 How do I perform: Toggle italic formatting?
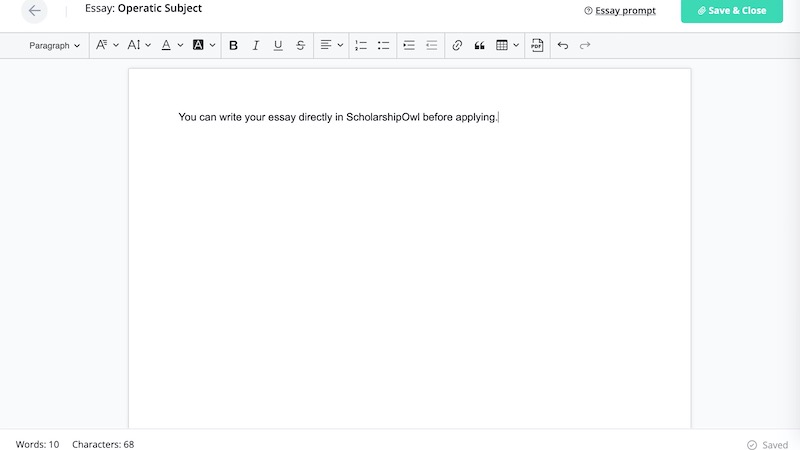(256, 45)
